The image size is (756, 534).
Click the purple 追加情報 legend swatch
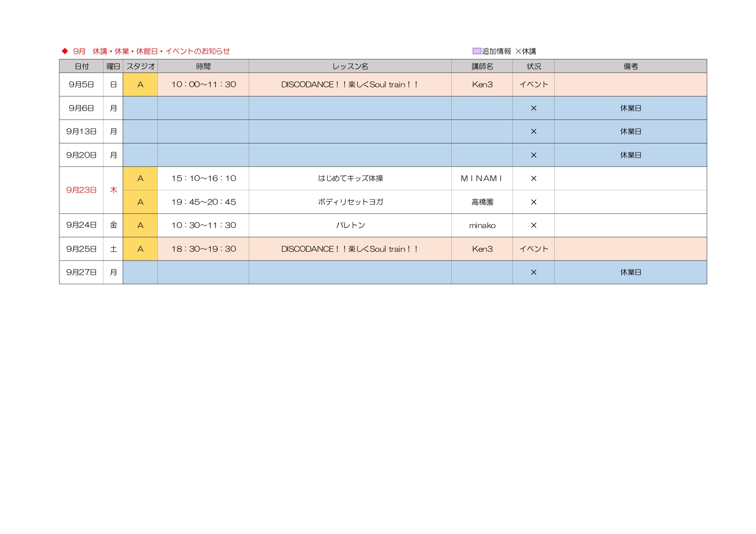tap(477, 51)
